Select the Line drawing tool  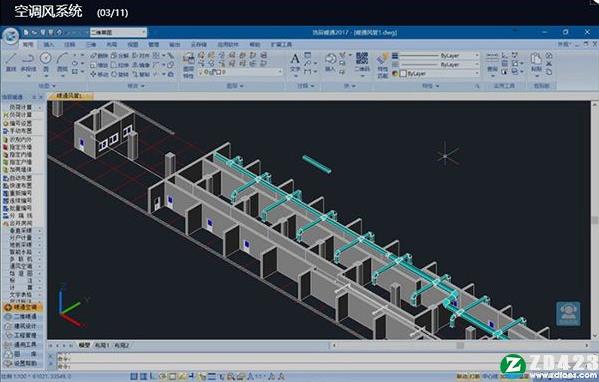11,63
